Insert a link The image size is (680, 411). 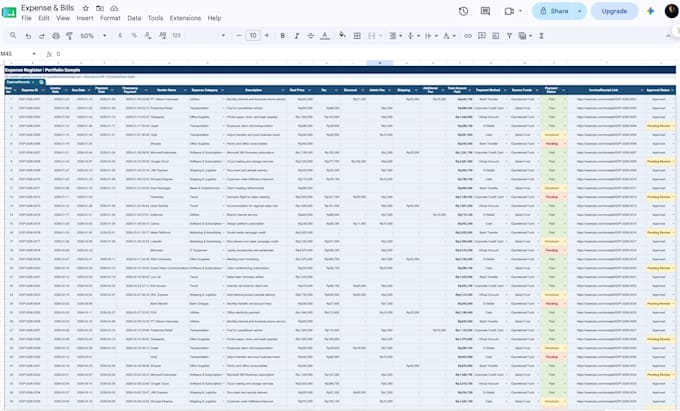click(468, 36)
